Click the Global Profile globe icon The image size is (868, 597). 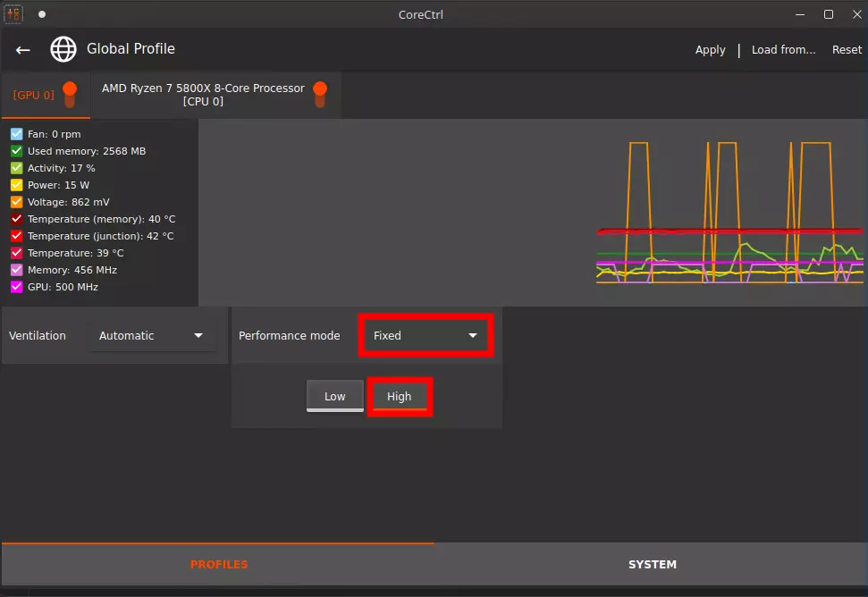point(63,49)
